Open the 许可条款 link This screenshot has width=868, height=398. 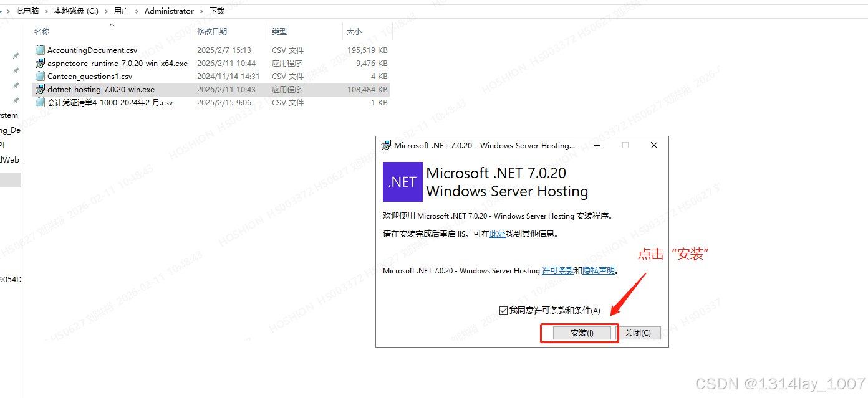point(557,271)
